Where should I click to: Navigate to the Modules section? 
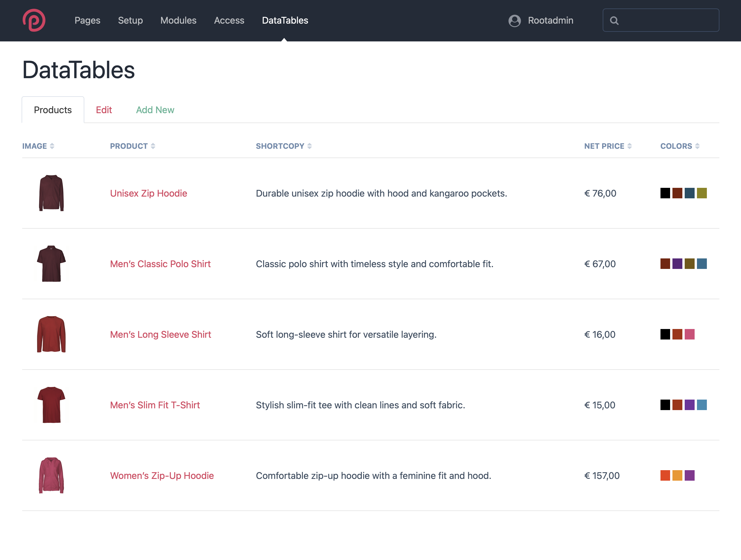[x=178, y=20]
